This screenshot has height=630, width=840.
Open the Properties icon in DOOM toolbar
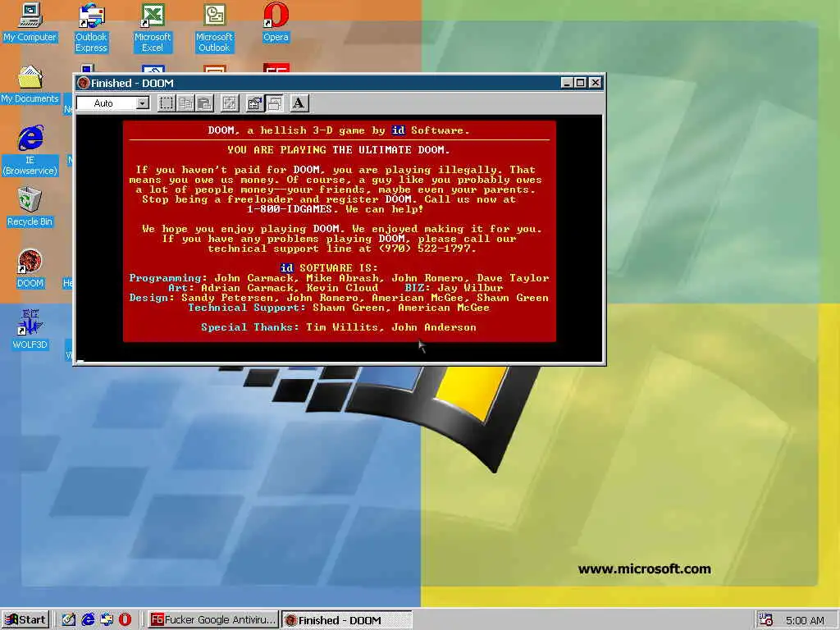(254, 103)
